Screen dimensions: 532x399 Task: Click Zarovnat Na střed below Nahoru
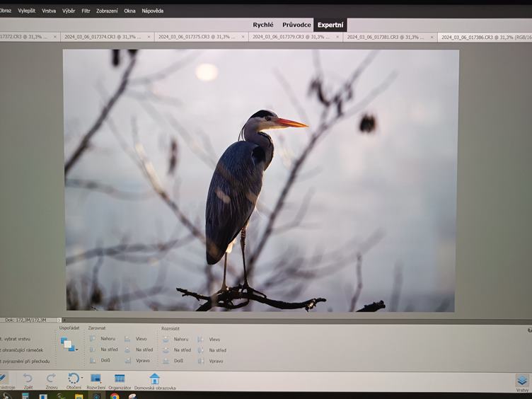click(x=104, y=349)
